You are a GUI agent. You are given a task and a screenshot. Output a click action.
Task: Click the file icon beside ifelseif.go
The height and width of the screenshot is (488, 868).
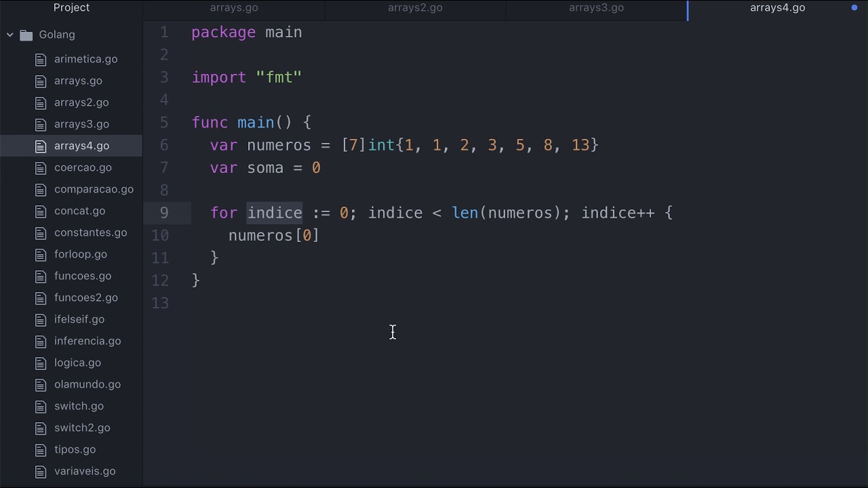pos(41,319)
